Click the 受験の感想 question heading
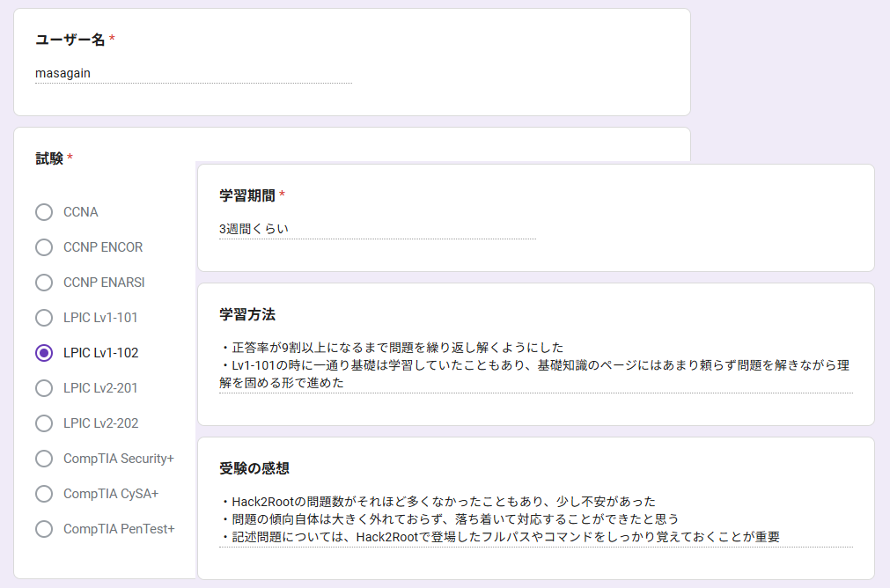890x588 pixels. pyautogui.click(x=254, y=468)
